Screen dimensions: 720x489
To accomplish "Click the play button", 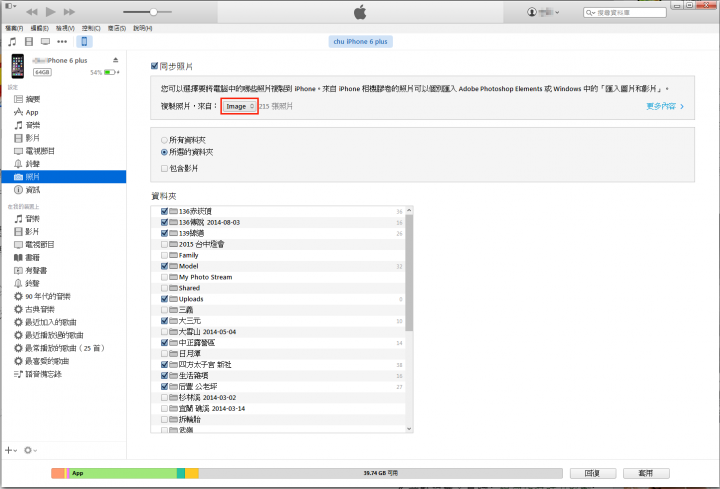I will click(x=51, y=11).
